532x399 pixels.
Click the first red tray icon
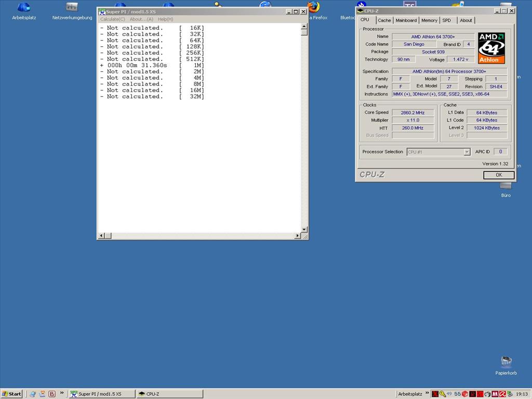tap(435, 394)
